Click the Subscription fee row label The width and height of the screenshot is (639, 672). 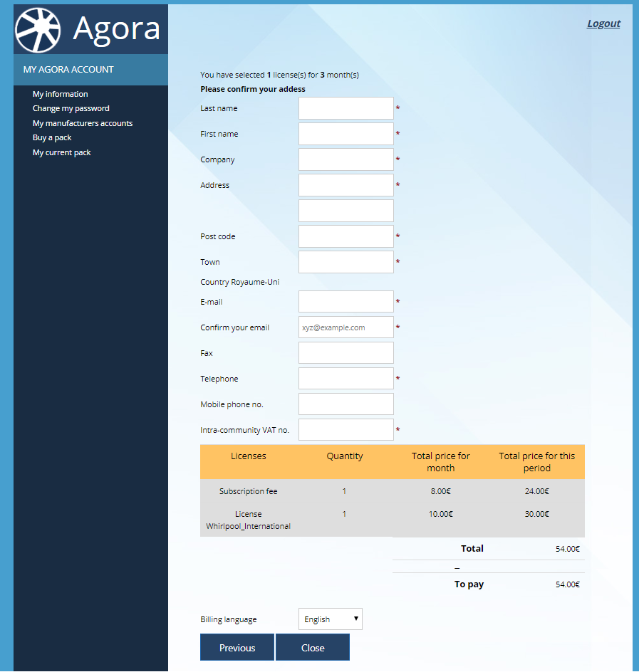(x=249, y=491)
